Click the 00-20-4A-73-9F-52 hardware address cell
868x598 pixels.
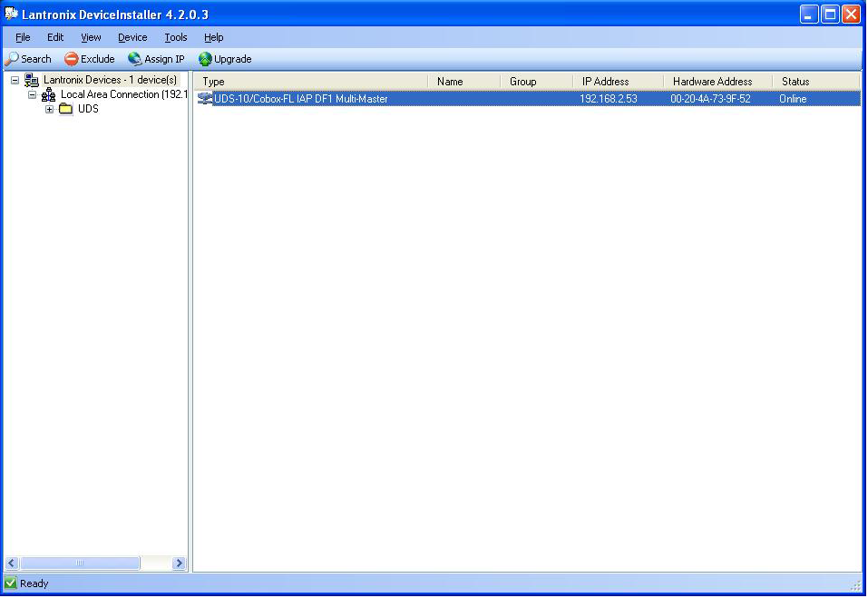(x=710, y=99)
